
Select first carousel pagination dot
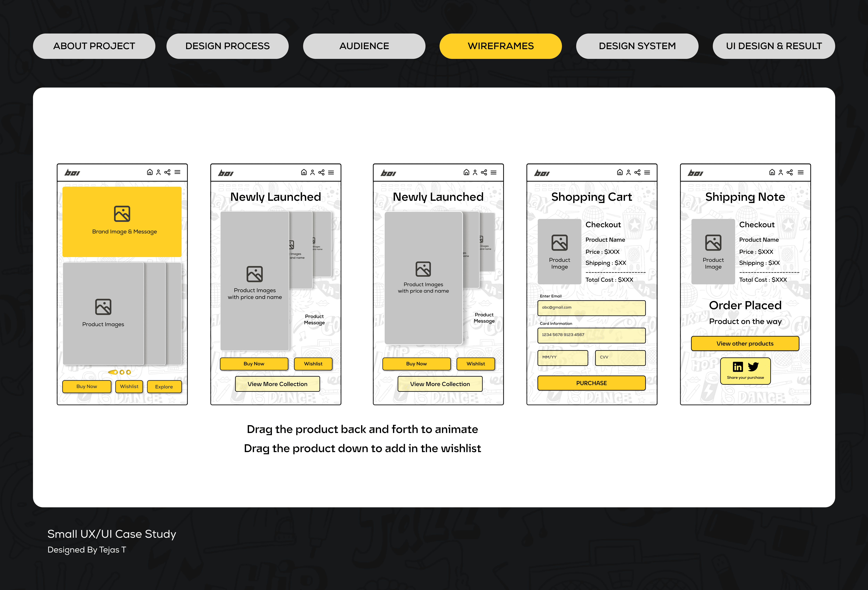point(114,372)
